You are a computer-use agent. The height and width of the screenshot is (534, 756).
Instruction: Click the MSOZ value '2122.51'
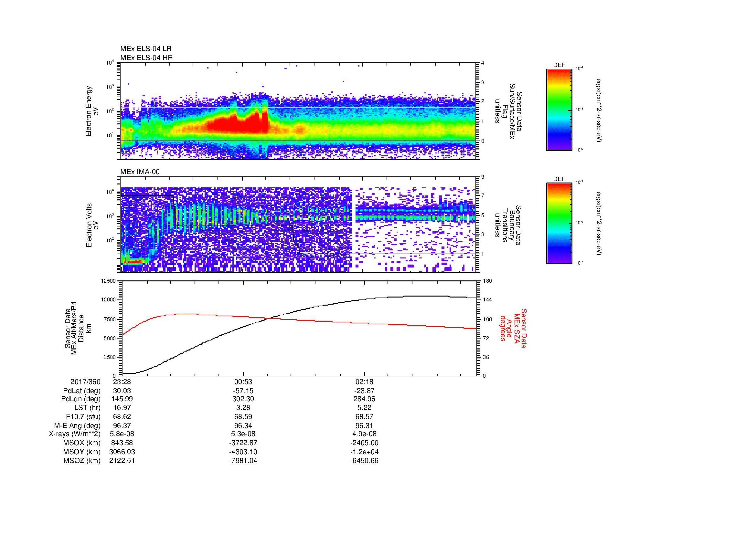tap(122, 461)
